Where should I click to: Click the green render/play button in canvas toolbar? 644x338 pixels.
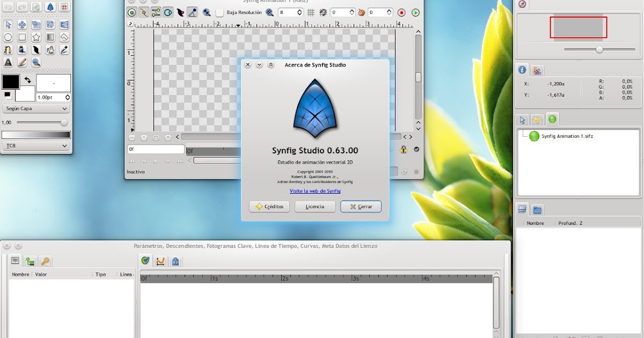coord(415,12)
